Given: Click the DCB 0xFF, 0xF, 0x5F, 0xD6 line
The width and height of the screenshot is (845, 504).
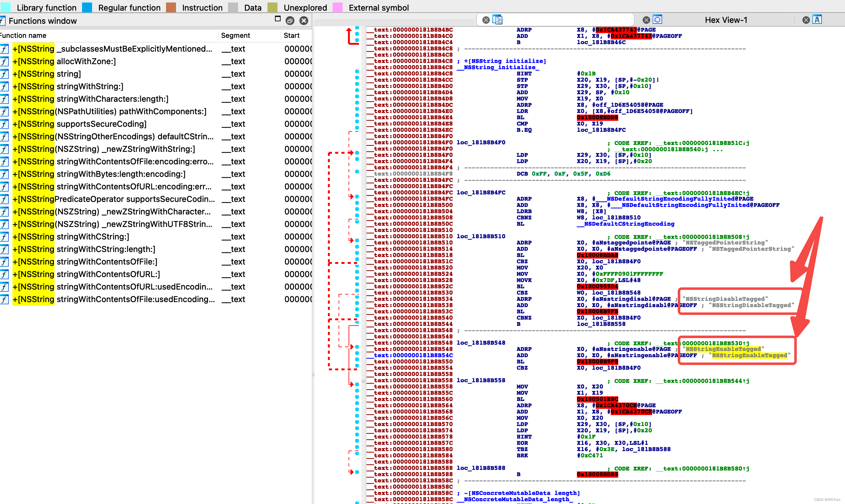Looking at the screenshot, I should (x=563, y=174).
